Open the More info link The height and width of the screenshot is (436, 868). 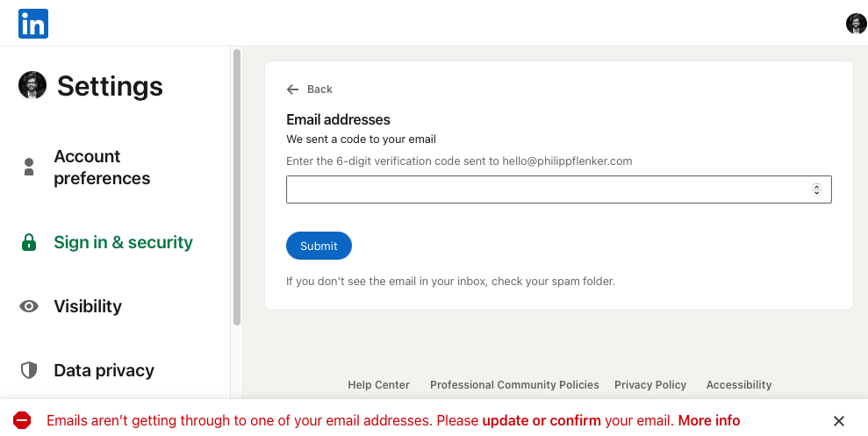[709, 420]
